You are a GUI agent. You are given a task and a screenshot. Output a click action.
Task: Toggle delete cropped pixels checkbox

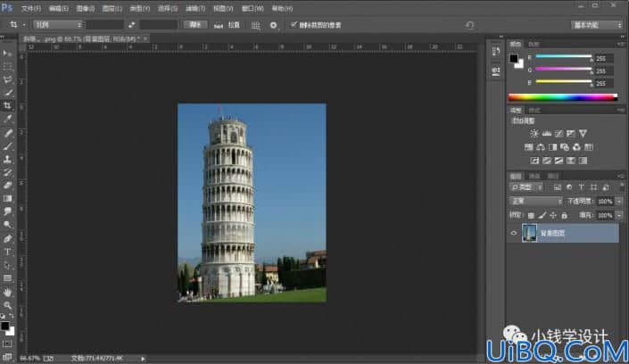point(294,25)
